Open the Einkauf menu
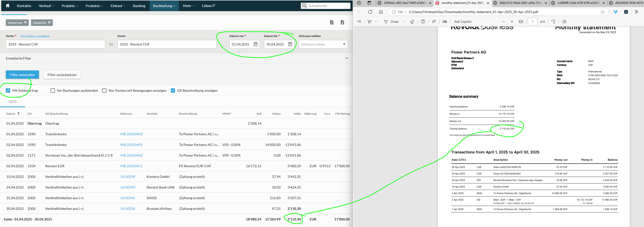This screenshot has height=227, width=644. (118, 6)
